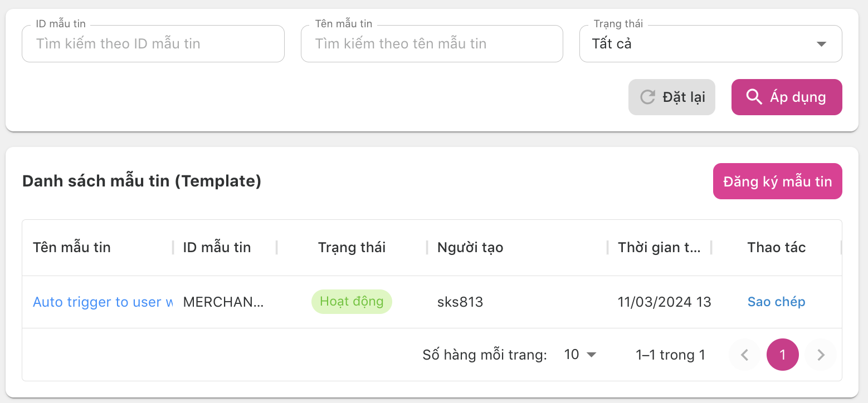
Task: Select the 11/03/2024 13 creation time cell
Action: [664, 302]
